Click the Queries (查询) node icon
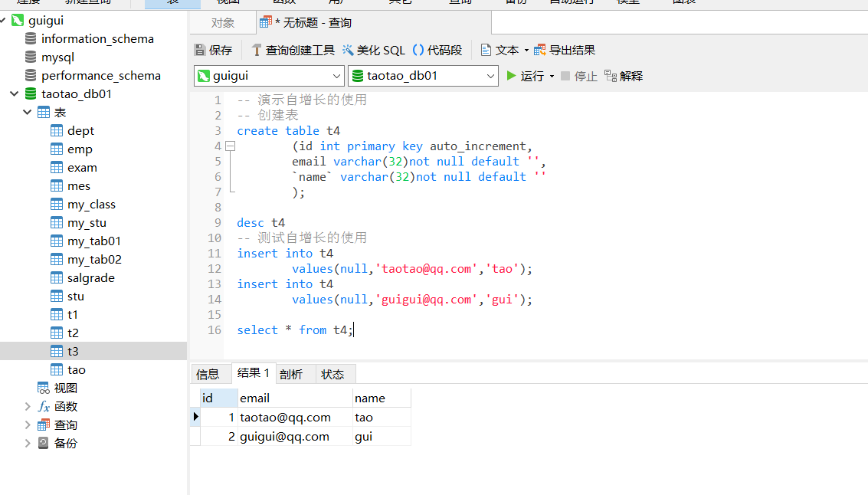Screen dimensions: 868x495 (x=43, y=425)
